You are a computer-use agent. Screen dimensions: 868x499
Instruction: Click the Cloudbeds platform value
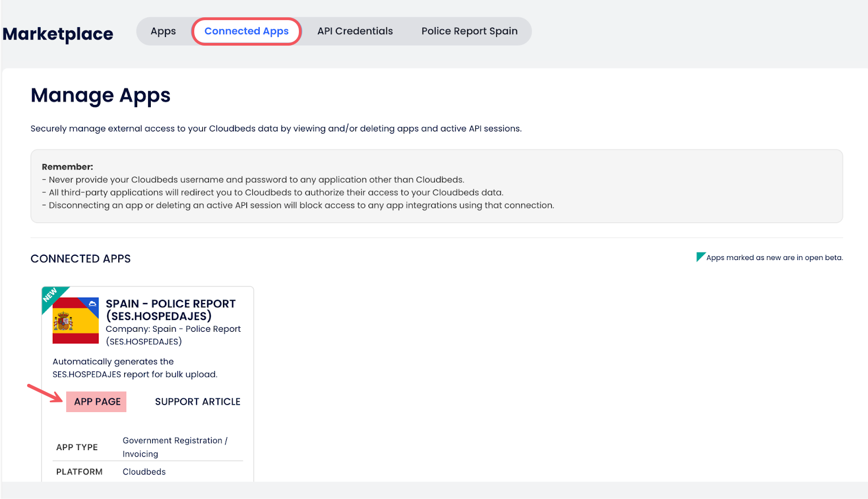point(144,472)
